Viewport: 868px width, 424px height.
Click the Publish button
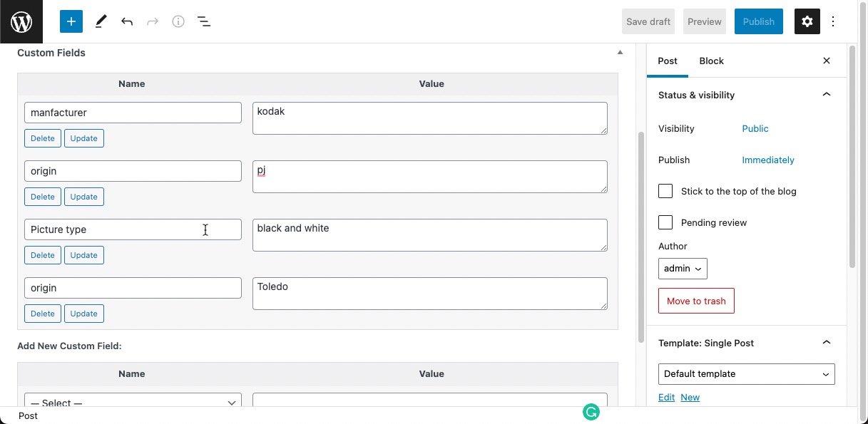tap(758, 21)
